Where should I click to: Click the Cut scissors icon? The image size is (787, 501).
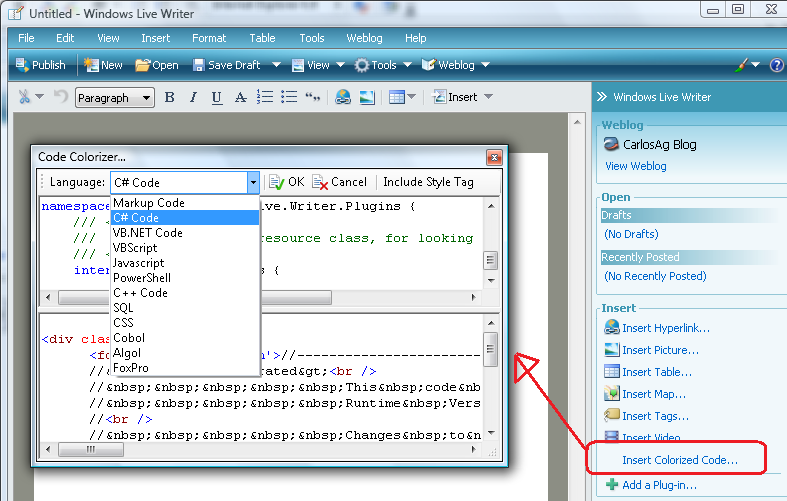(25, 96)
